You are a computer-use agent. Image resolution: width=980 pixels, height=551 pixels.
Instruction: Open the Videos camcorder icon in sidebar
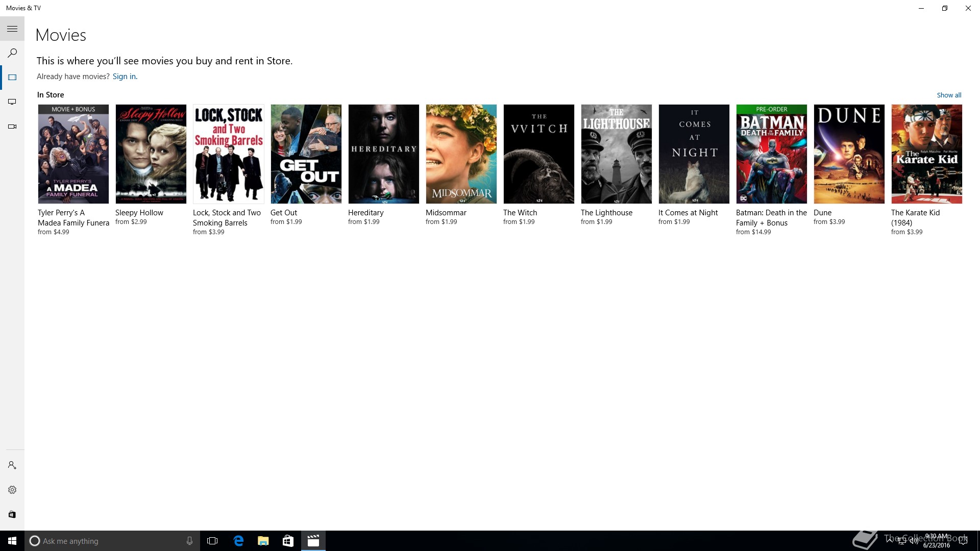pyautogui.click(x=12, y=127)
